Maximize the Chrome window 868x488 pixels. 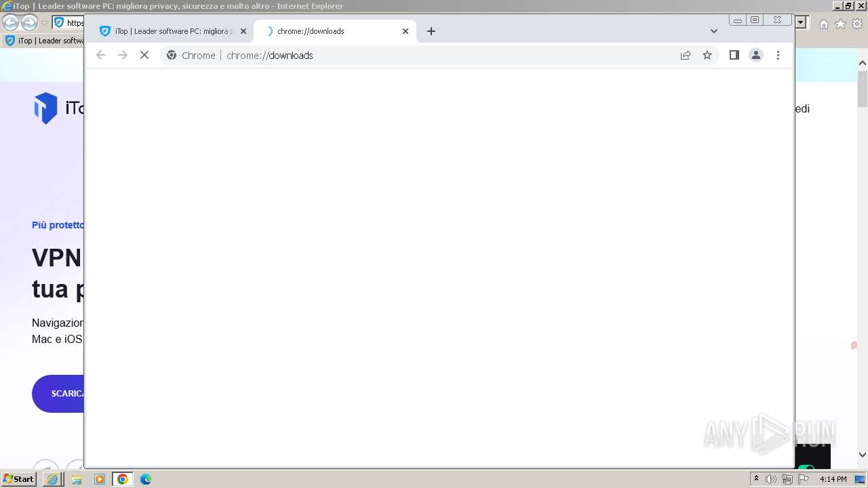pyautogui.click(x=755, y=20)
